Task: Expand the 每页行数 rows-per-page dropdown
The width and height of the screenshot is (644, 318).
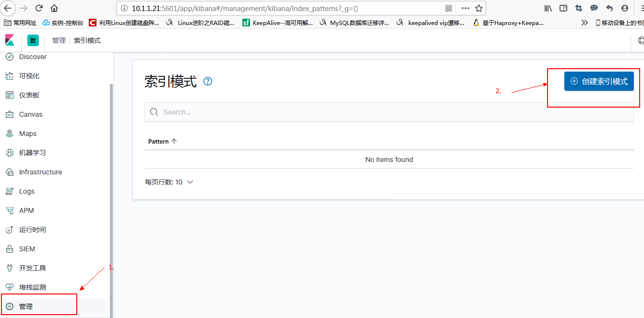Action: pos(169,182)
